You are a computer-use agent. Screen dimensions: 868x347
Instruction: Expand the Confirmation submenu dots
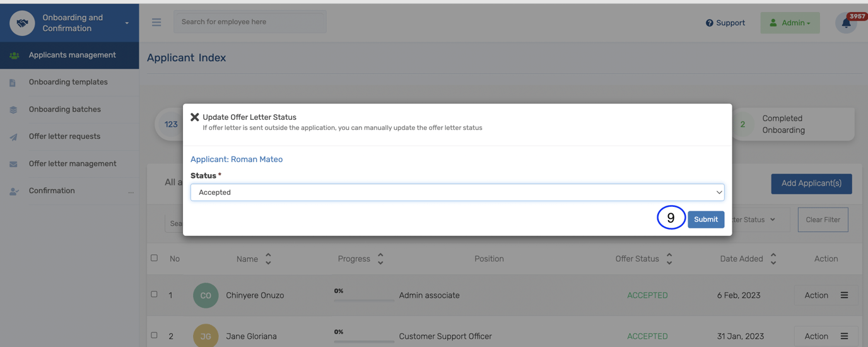click(x=131, y=192)
